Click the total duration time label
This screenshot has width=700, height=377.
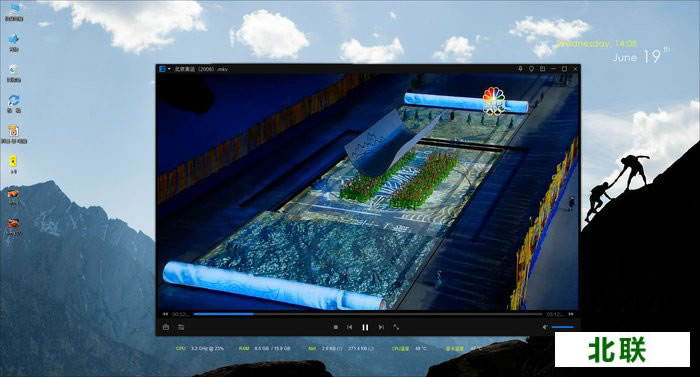[555, 314]
